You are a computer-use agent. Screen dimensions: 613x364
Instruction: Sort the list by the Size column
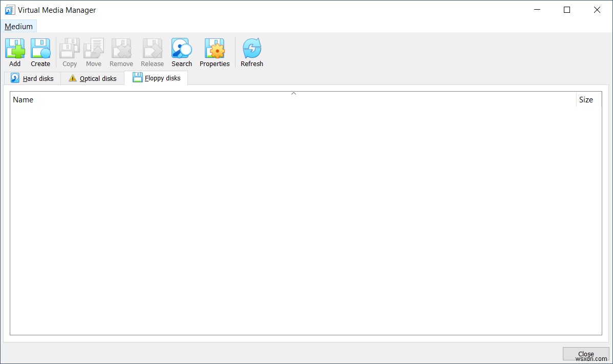point(585,99)
